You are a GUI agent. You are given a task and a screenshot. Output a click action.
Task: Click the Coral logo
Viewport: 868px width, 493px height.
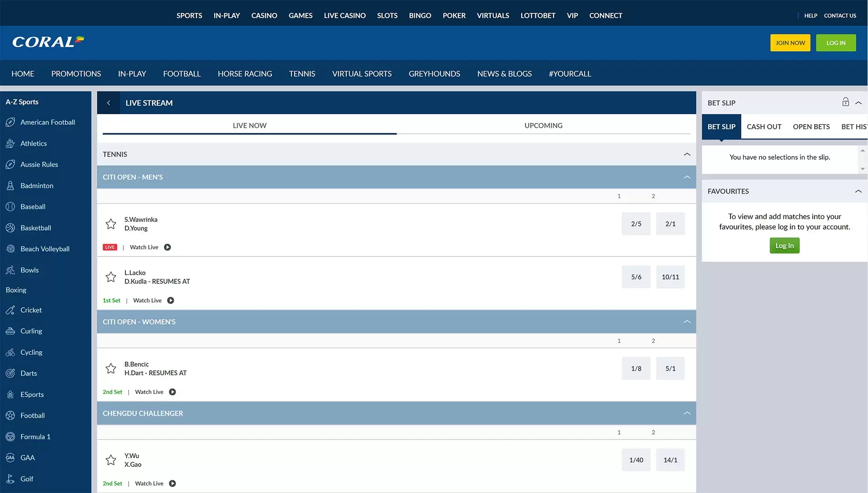pyautogui.click(x=48, y=42)
